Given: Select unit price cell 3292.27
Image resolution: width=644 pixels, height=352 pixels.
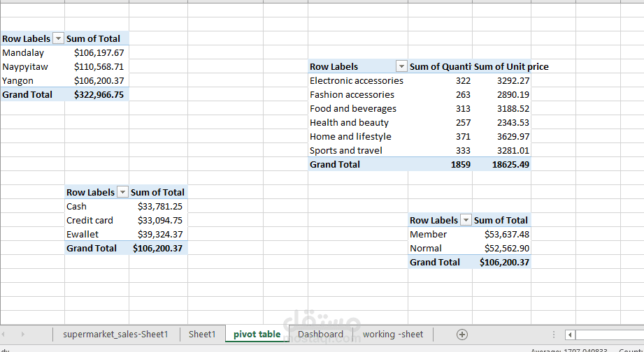Looking at the screenshot, I should [501, 81].
